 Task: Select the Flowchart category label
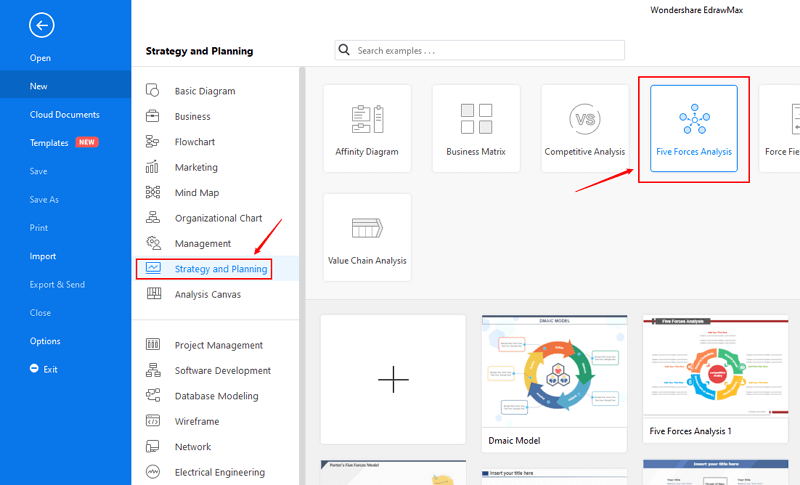click(194, 142)
